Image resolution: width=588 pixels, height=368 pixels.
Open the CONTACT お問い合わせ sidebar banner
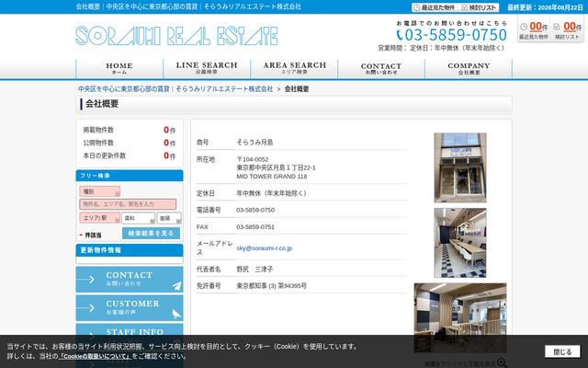pyautogui.click(x=130, y=280)
